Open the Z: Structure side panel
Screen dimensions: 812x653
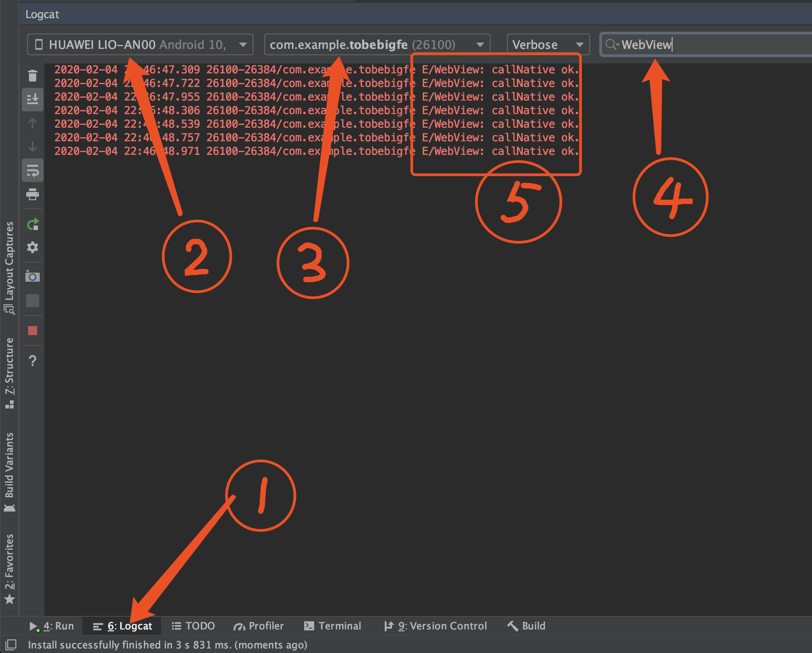pyautogui.click(x=9, y=373)
